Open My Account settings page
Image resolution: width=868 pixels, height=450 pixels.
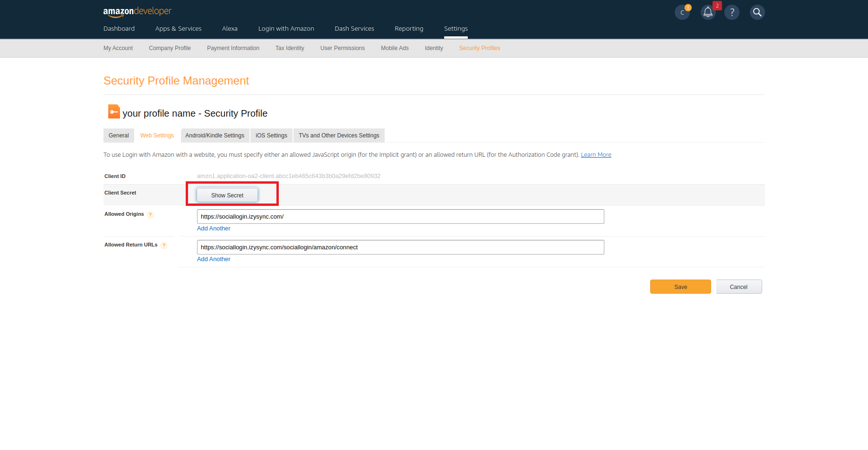click(118, 48)
